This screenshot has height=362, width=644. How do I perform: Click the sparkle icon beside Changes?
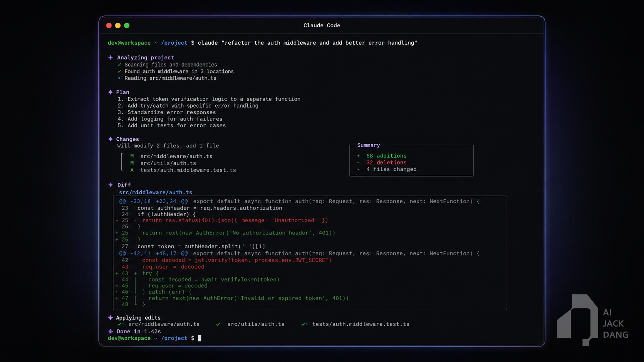tap(111, 139)
